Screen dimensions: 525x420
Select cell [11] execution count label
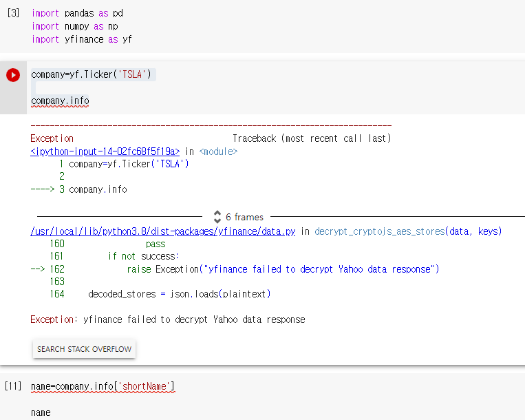(13, 386)
